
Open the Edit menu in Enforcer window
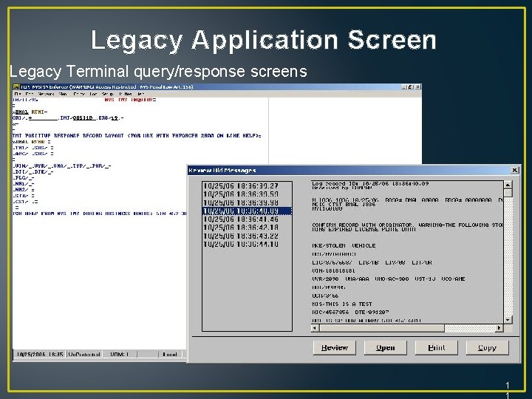(x=30, y=94)
